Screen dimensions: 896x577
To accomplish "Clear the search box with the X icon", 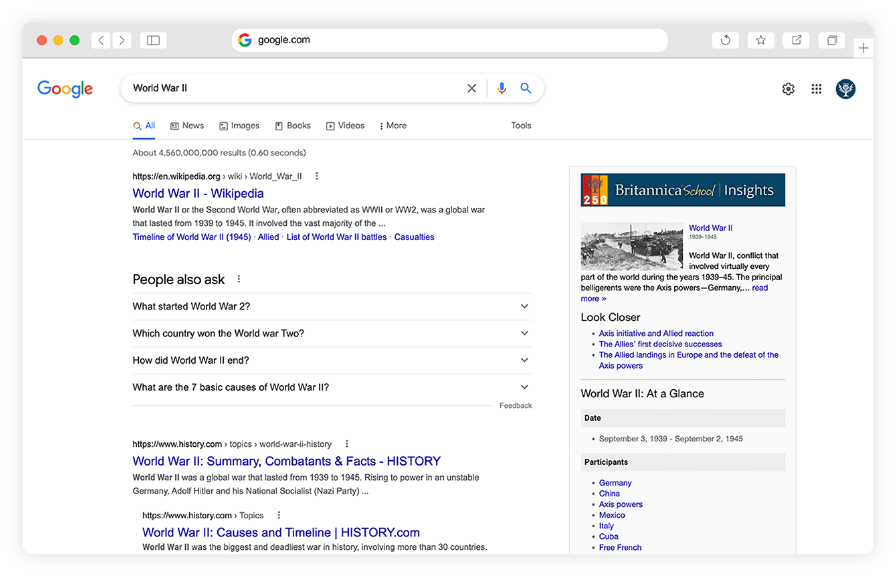I will point(471,88).
